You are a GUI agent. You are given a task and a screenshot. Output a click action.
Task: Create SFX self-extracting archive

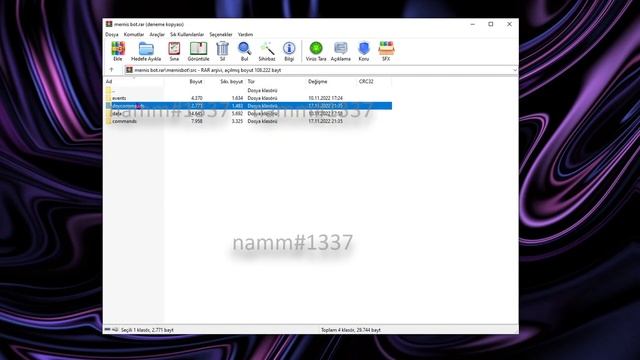[x=386, y=51]
